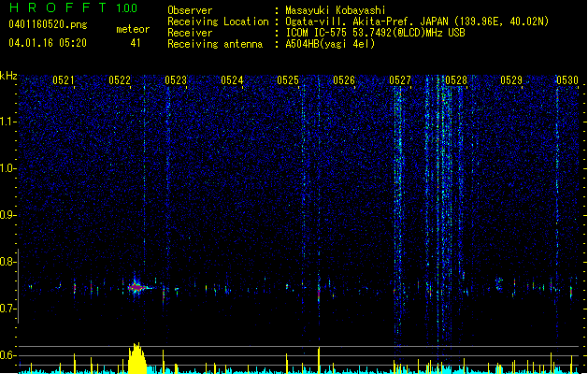
Task: Click the large yellow intensity peak after 0522
Action: coord(137,358)
